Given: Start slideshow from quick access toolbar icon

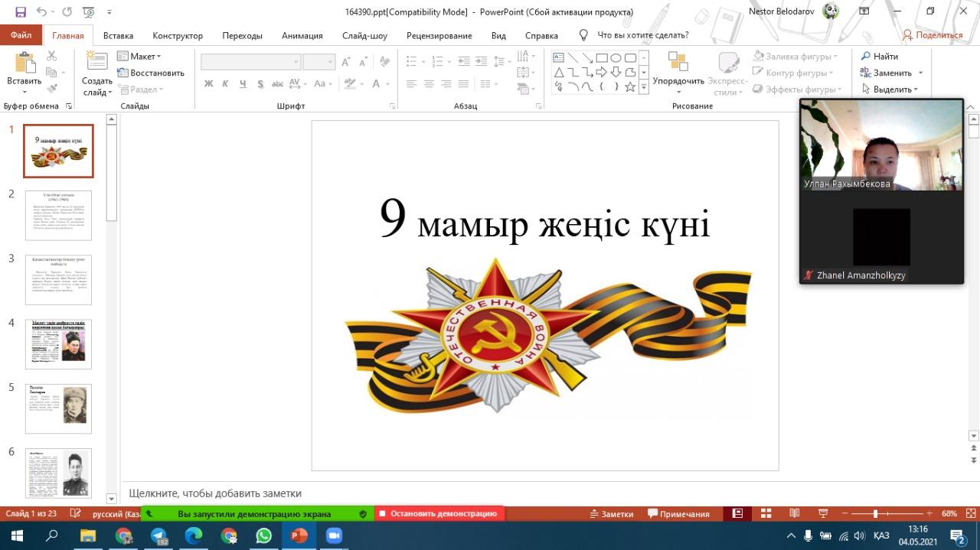Looking at the screenshot, I should (88, 12).
